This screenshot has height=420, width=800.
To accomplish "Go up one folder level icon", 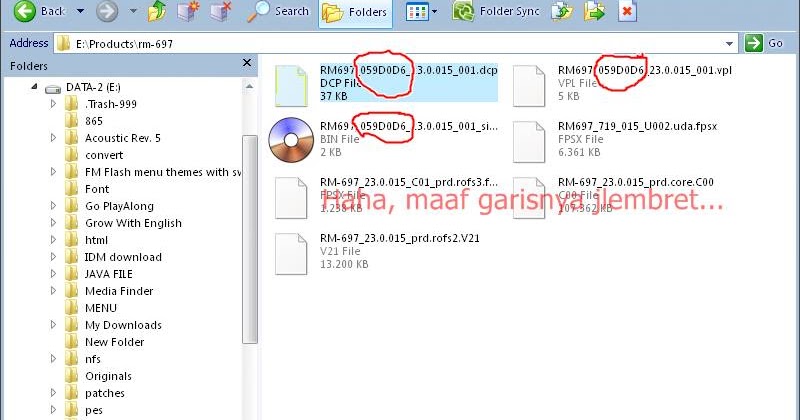I will (x=157, y=11).
